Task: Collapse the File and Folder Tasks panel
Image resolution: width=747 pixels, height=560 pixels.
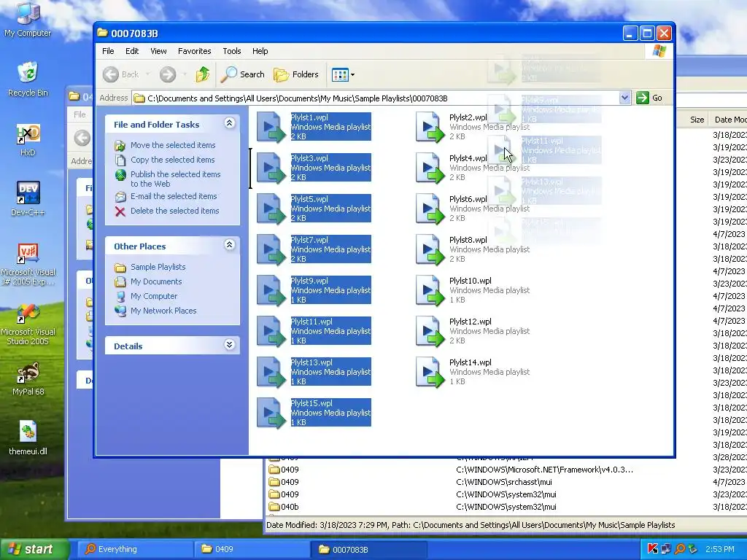Action: click(229, 123)
